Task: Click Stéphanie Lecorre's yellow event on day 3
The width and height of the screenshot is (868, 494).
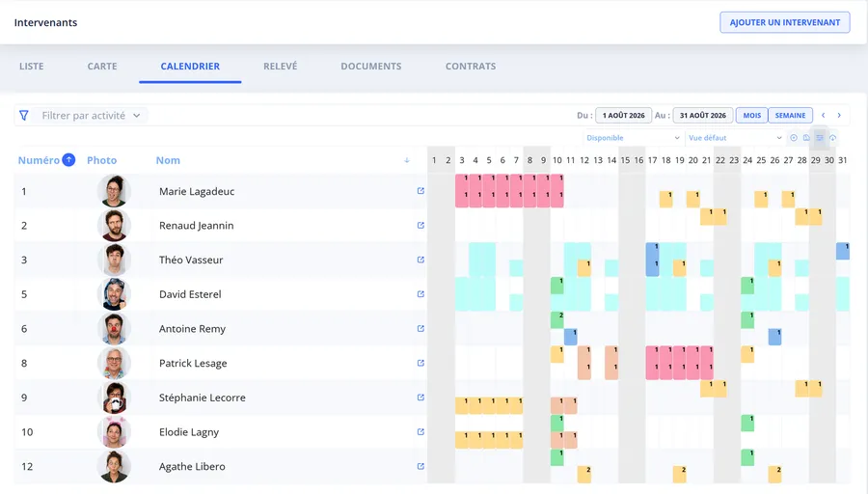Action: point(462,406)
